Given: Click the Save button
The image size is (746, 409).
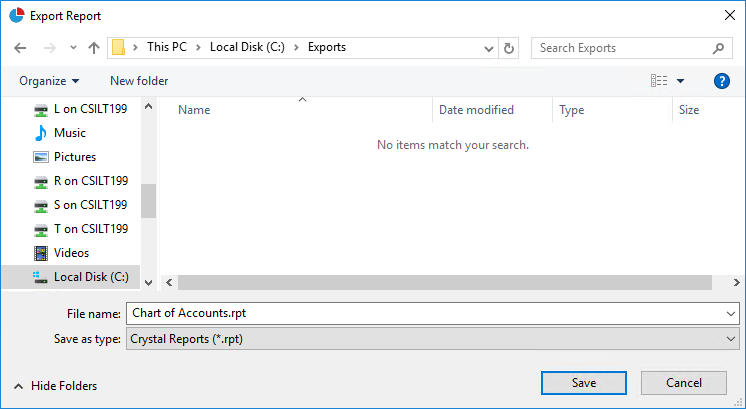Looking at the screenshot, I should [x=584, y=383].
